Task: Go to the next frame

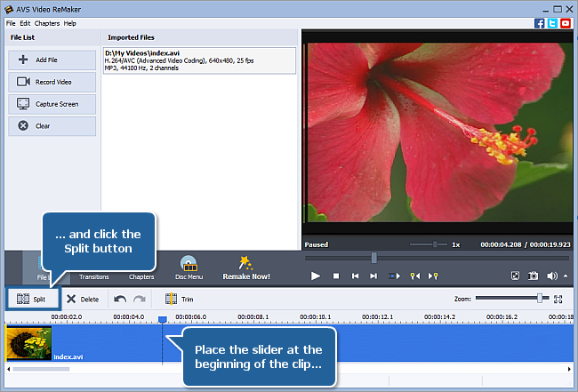Action: pos(373,276)
